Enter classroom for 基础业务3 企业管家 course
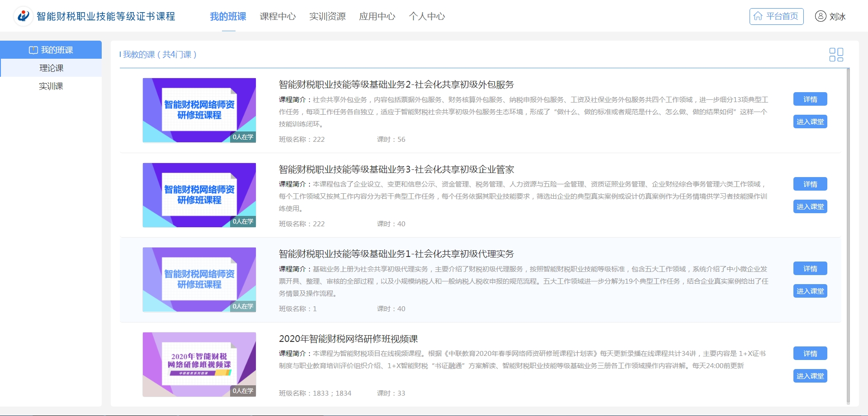 [x=810, y=206]
